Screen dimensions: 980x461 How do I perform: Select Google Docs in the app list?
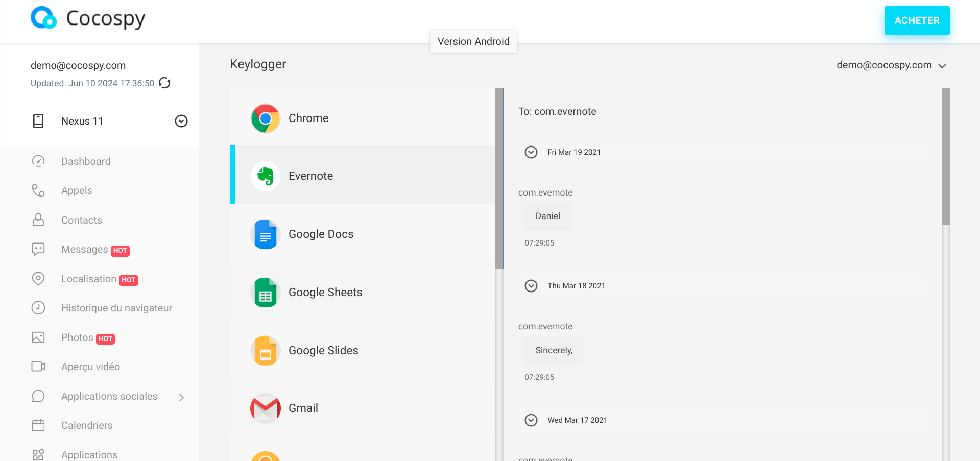[x=363, y=233]
